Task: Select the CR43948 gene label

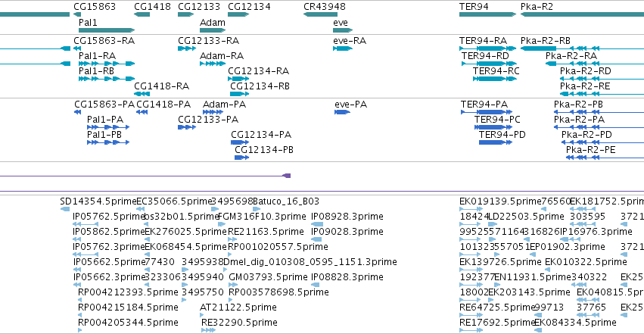Action: (x=325, y=7)
